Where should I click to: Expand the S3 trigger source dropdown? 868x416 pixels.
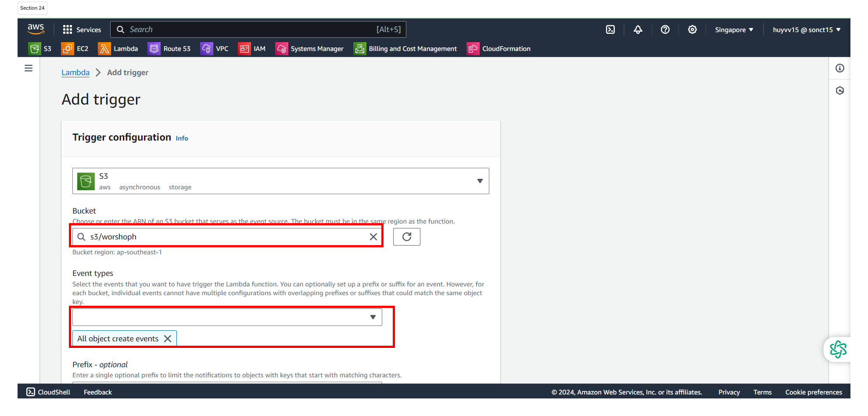480,181
